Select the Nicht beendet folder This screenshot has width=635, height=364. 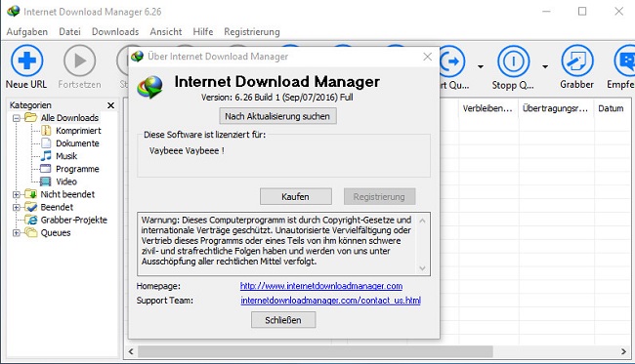point(67,194)
